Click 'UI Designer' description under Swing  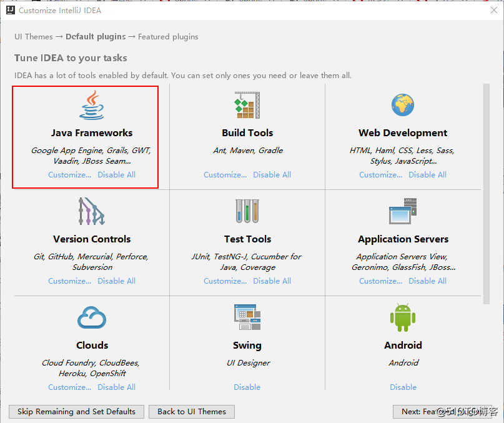coord(248,362)
